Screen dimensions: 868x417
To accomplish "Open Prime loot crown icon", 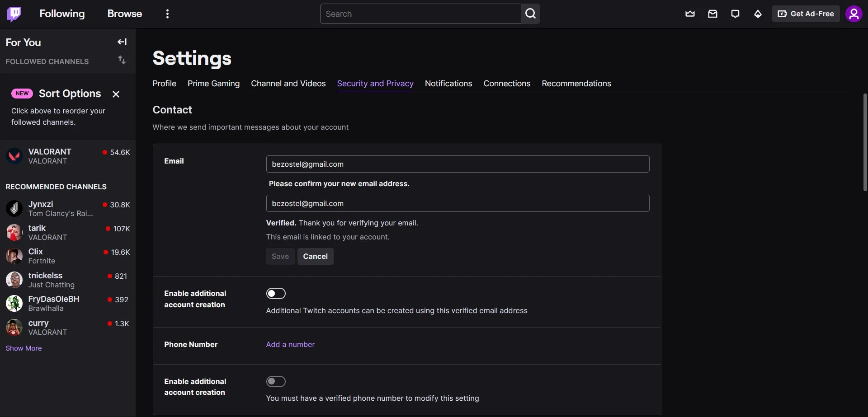I will click(690, 14).
